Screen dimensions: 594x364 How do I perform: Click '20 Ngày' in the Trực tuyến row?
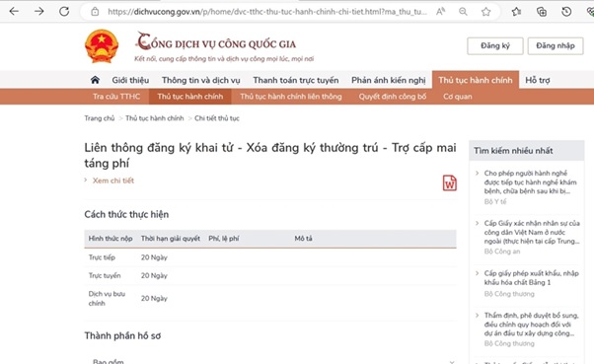point(154,276)
